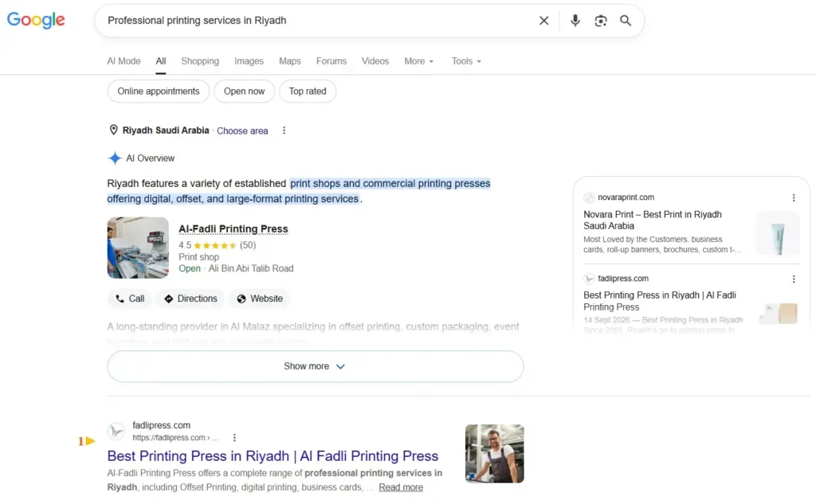Image resolution: width=816 pixels, height=504 pixels.
Task: Expand AI Overview with Show more
Action: point(316,366)
